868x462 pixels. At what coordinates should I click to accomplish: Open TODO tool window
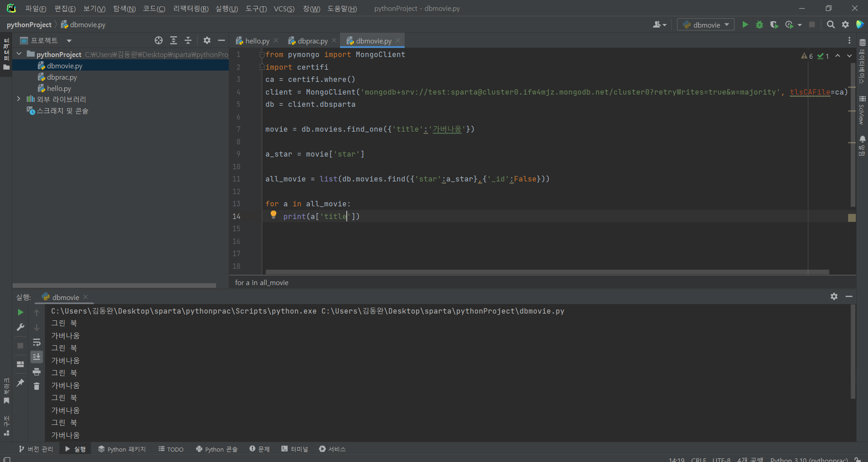coord(171,449)
